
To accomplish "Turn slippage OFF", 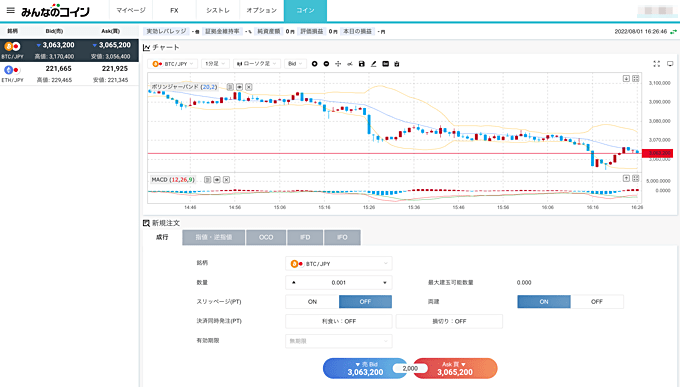I will coord(365,302).
